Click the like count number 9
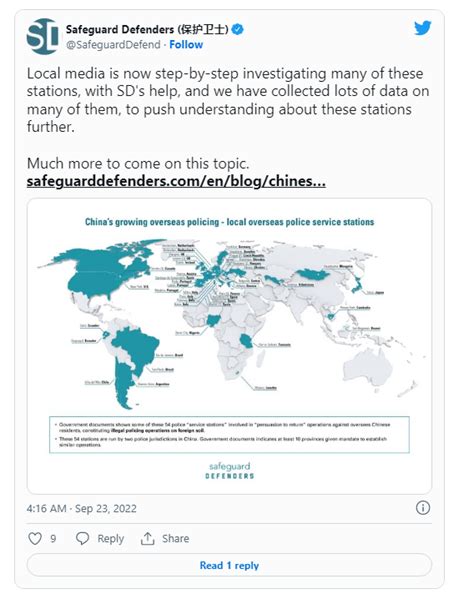Viewport: 474px width, 594px height. pyautogui.click(x=53, y=539)
